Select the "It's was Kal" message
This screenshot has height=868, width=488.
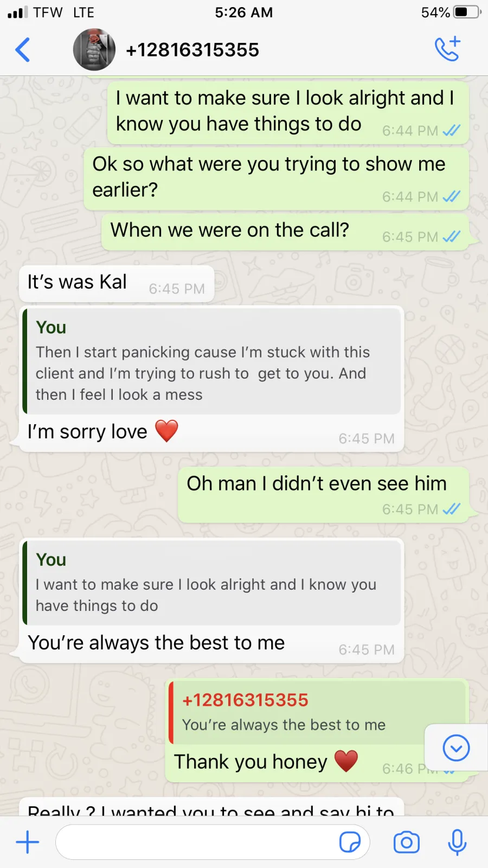pos(117,284)
